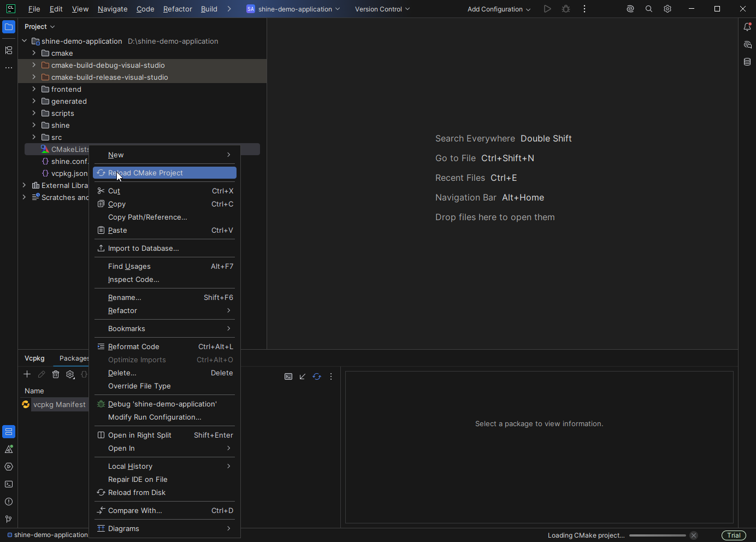Viewport: 756px width, 542px height.
Task: Click the Debug bug icon in the toolbar
Action: [566, 9]
